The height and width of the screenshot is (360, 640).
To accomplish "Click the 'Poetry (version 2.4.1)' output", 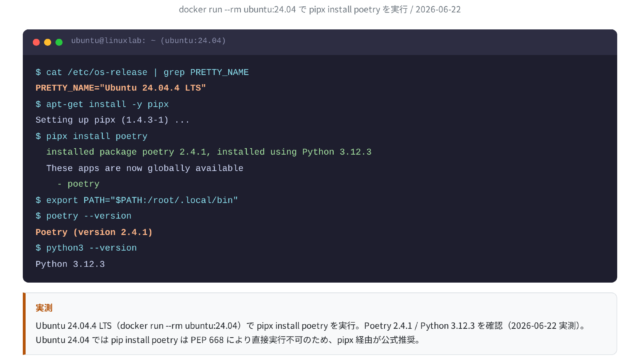I will click(94, 232).
